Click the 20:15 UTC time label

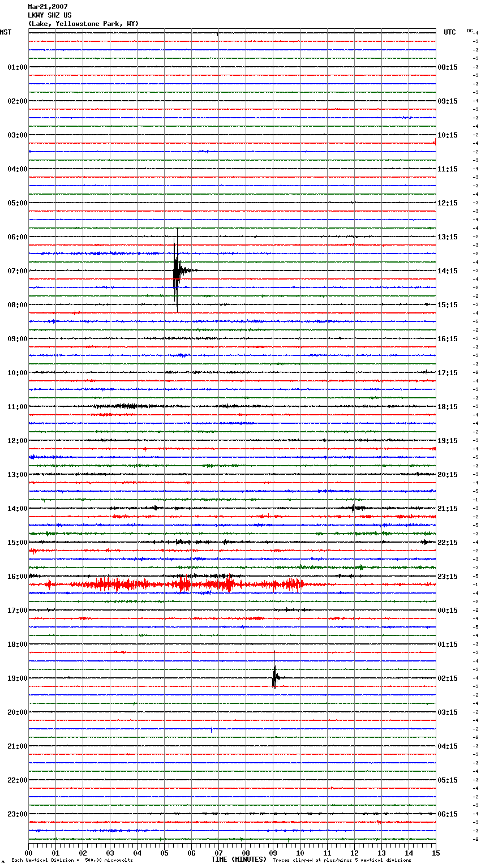448,475
